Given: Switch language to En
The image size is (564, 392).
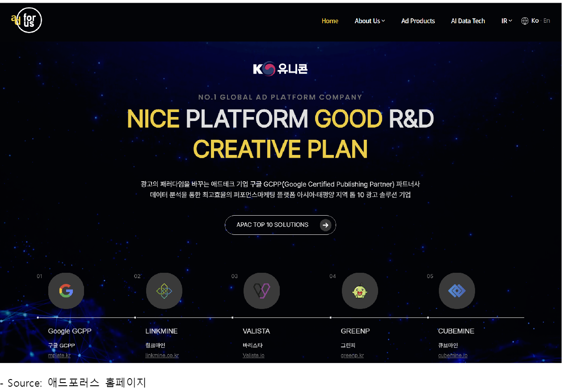Looking at the screenshot, I should [x=547, y=21].
